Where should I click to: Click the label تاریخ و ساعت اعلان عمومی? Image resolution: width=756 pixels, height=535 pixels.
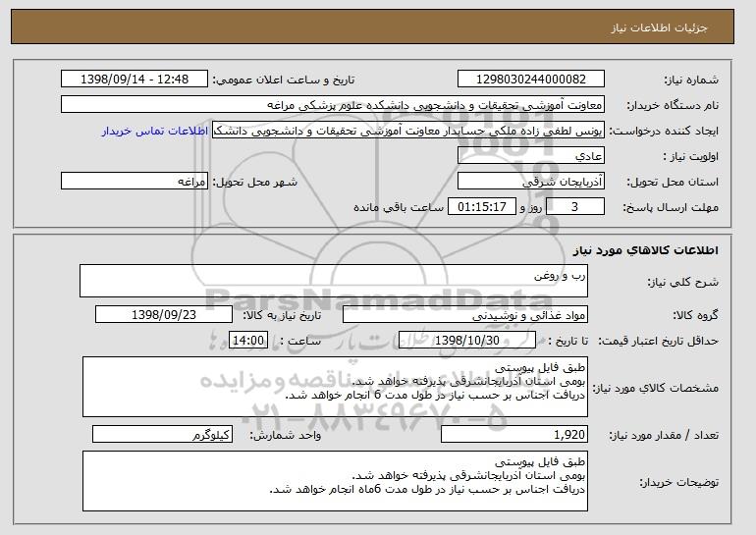[284, 80]
